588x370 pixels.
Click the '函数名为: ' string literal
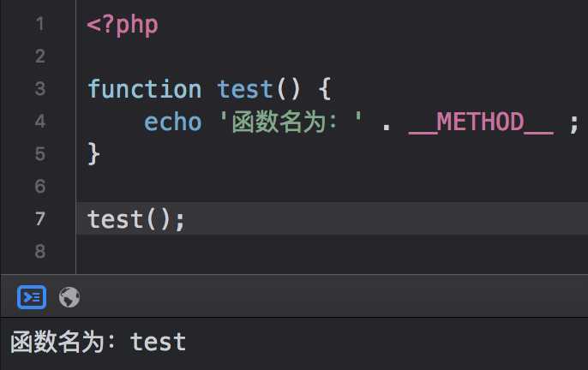pyautogui.click(x=291, y=122)
